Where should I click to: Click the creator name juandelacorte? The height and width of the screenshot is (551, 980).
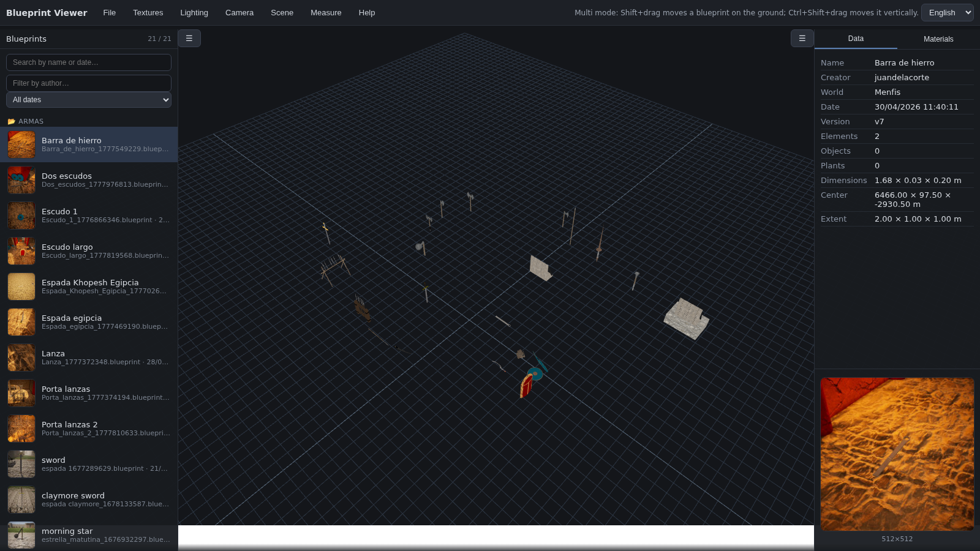coord(902,78)
